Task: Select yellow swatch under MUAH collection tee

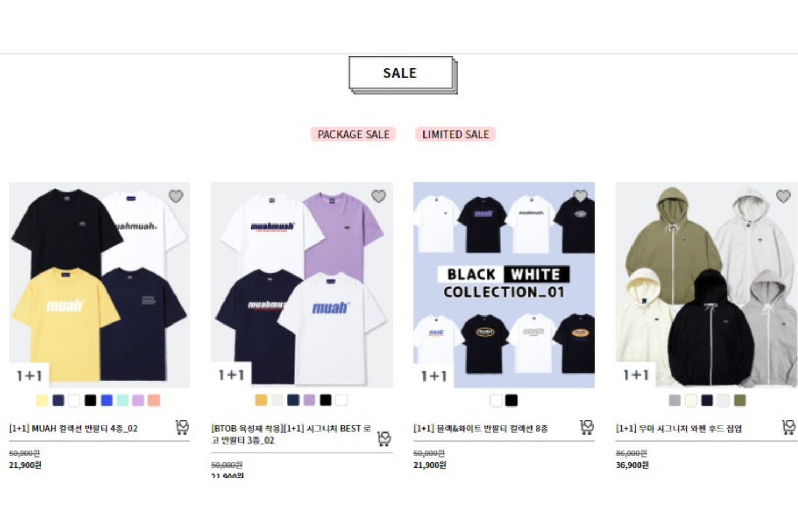Action: 42,401
